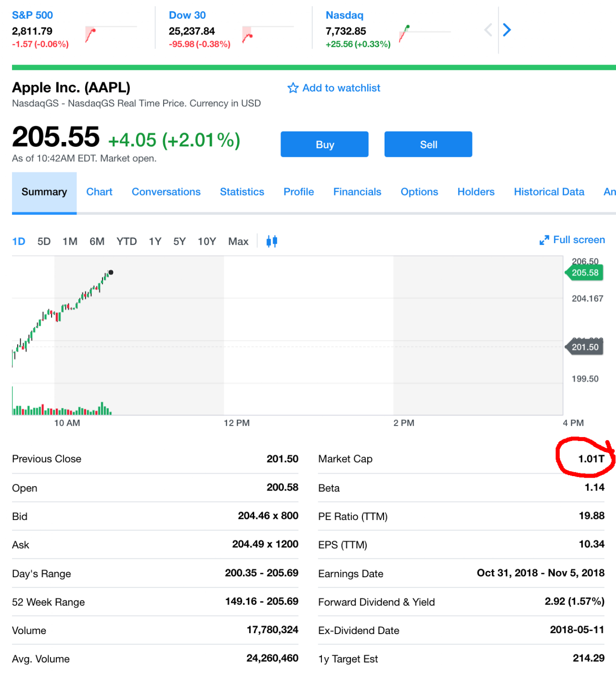The width and height of the screenshot is (616, 674).
Task: Click the Market Cap value 1.01T
Action: coord(591,459)
